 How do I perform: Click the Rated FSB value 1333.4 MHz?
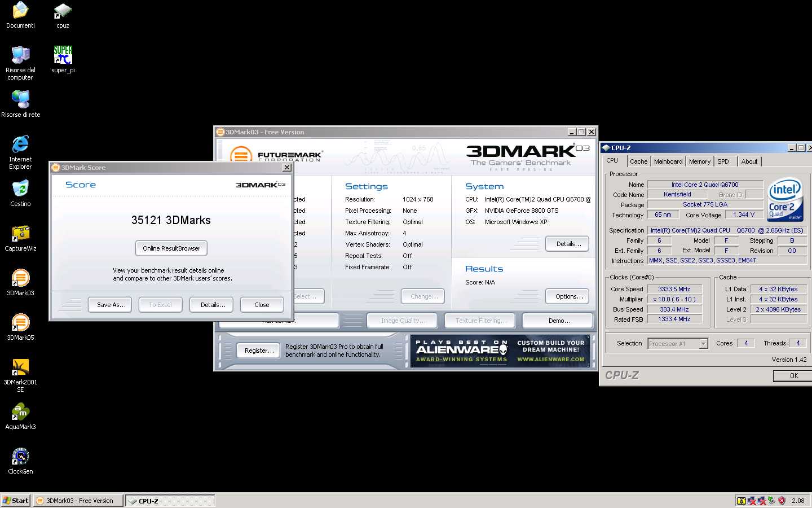[674, 319]
